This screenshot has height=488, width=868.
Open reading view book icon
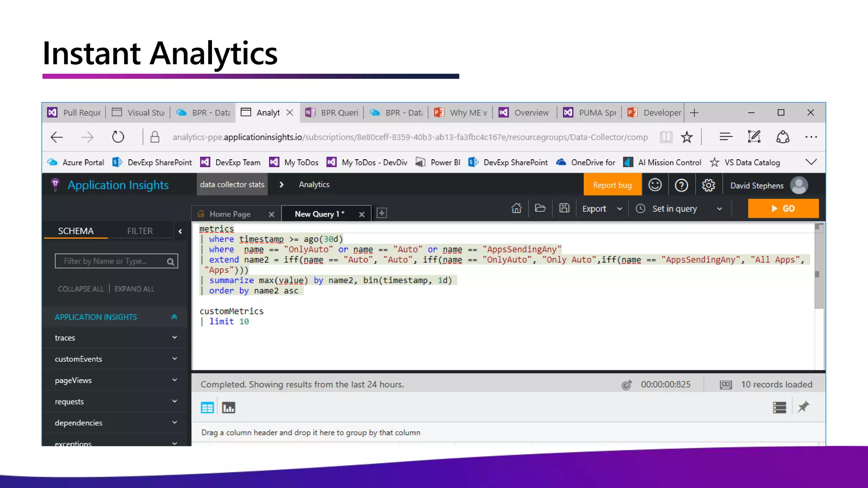pos(666,137)
